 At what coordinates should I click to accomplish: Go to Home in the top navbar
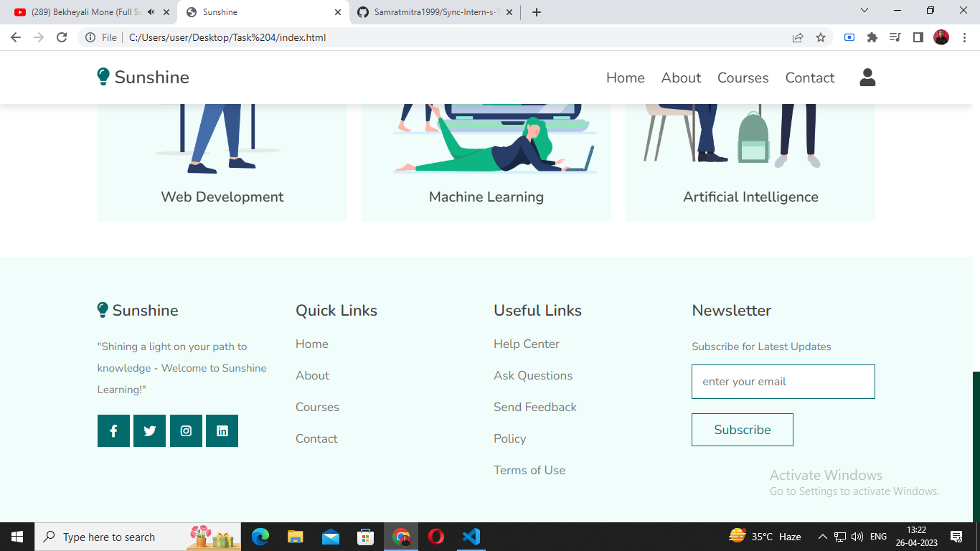(x=626, y=77)
